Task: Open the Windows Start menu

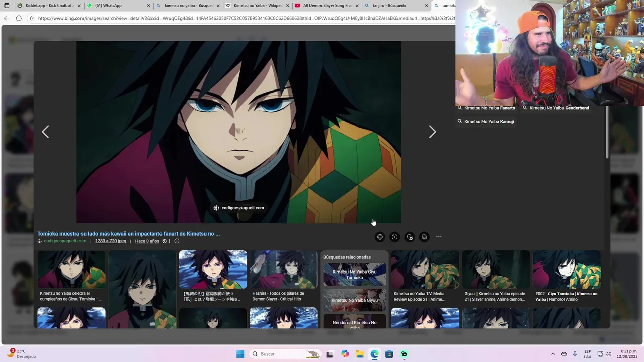Action: (240, 354)
